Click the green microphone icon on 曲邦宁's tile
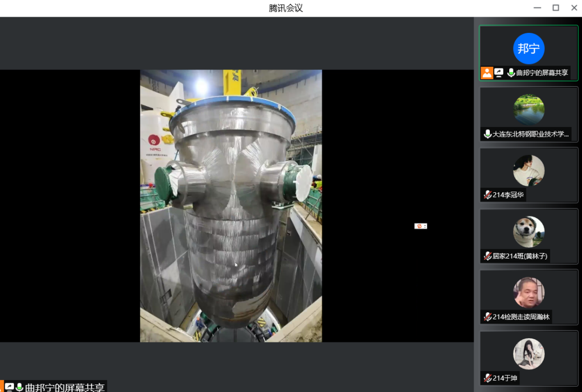This screenshot has height=392, width=582. coord(510,73)
